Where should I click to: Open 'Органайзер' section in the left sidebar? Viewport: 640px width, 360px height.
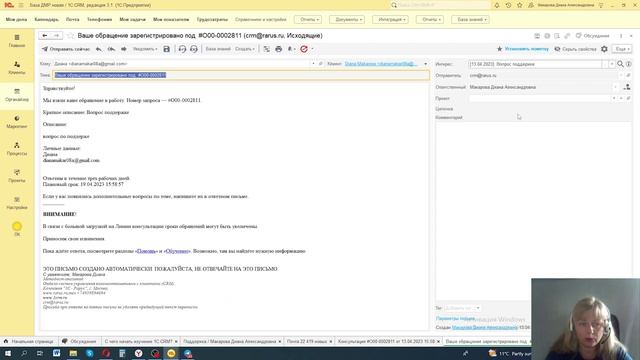17,95
